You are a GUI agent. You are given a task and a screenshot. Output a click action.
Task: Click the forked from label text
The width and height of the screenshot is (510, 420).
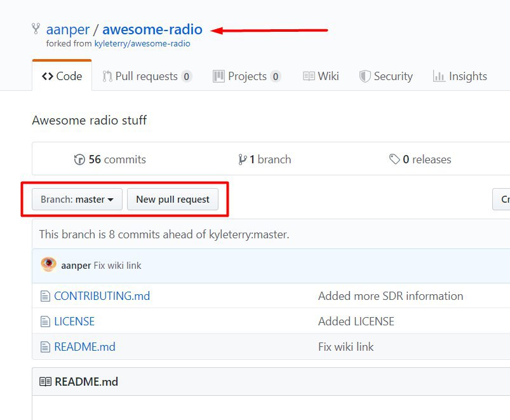point(69,44)
